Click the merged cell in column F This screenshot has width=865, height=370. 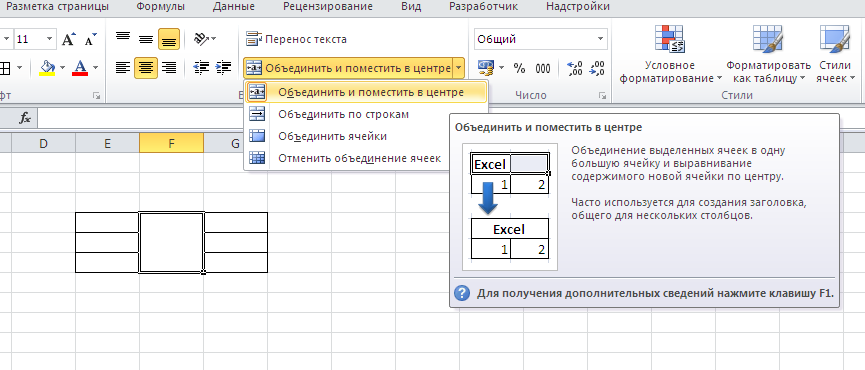[x=171, y=242]
